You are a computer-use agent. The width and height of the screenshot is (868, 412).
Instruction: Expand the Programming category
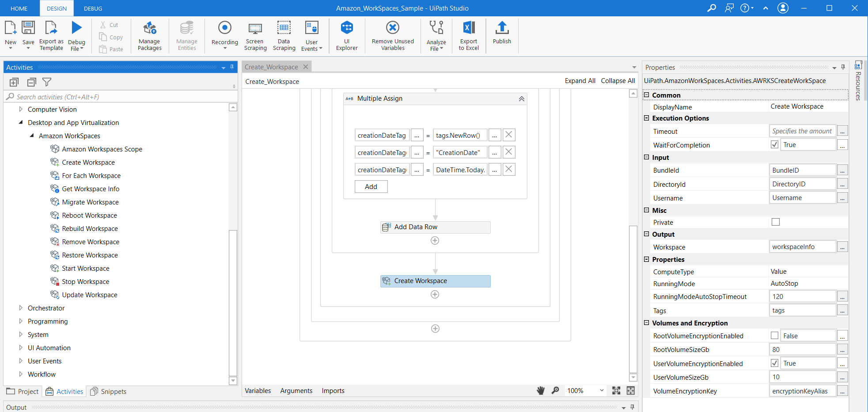[x=20, y=321]
